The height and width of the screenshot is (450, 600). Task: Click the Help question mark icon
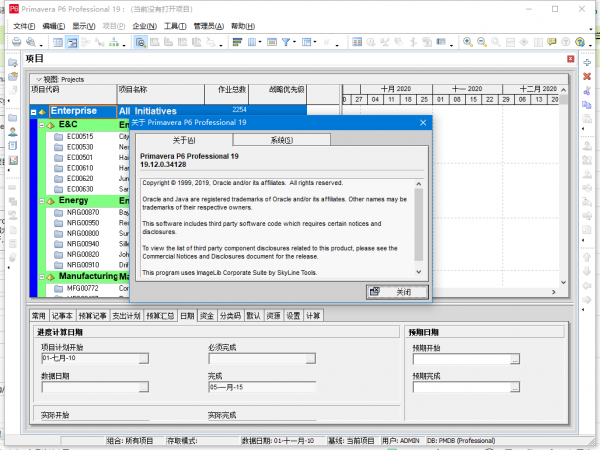(x=580, y=42)
